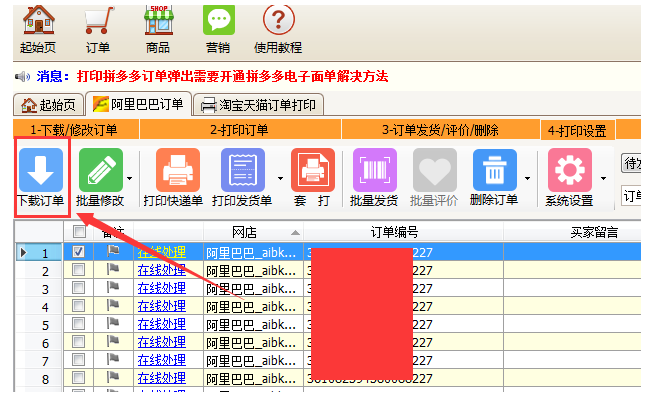Click 批量发货 barcode icon
Screen dimensions: 651x395
pos(374,170)
